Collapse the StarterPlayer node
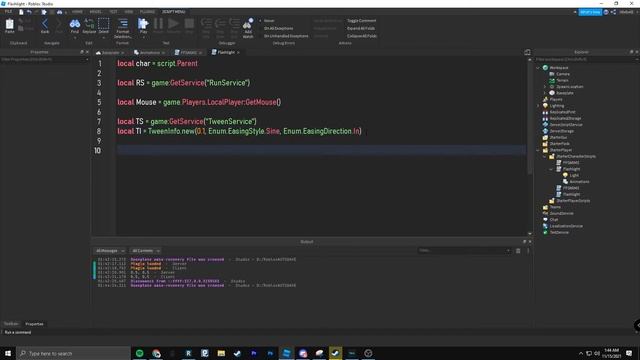This screenshot has height=360, width=640. (x=538, y=150)
